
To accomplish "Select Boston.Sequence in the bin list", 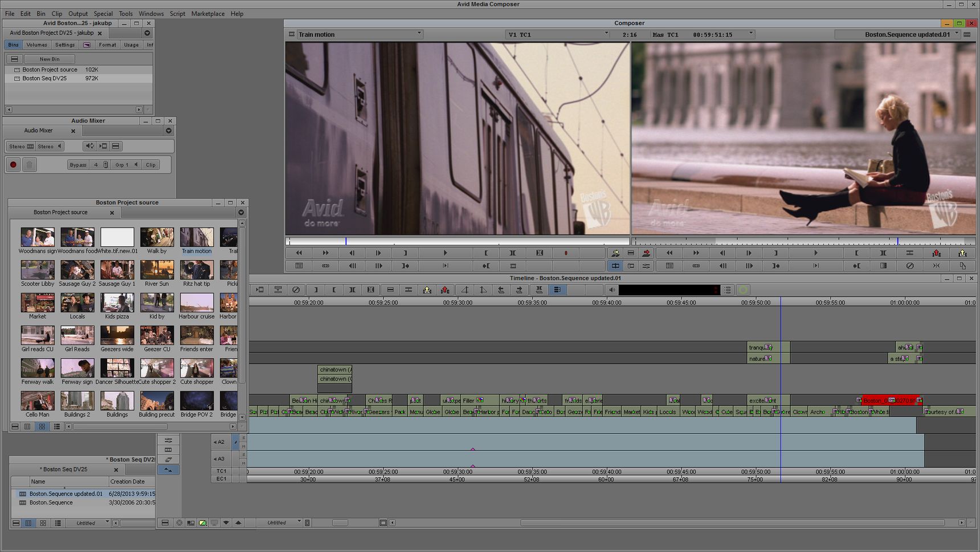I will (51, 502).
